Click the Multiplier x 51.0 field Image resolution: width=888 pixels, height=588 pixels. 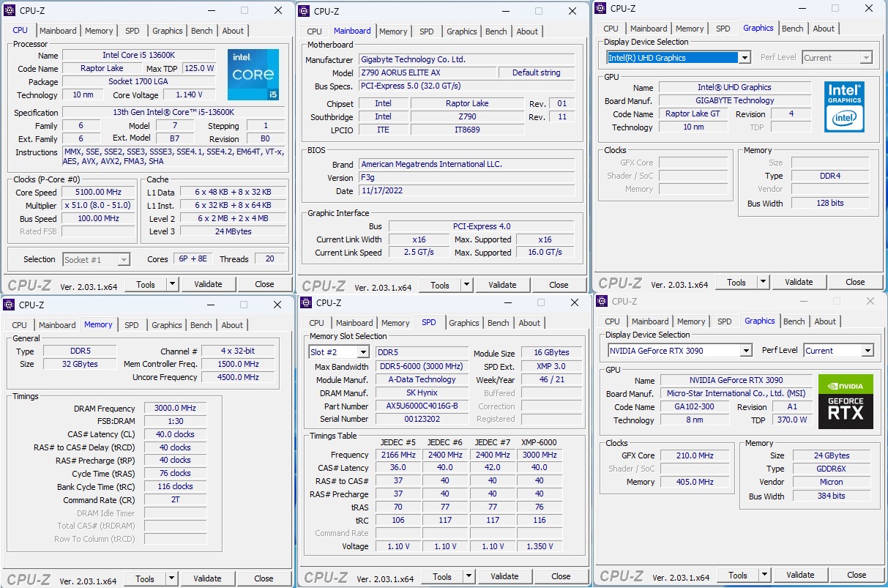(x=98, y=206)
